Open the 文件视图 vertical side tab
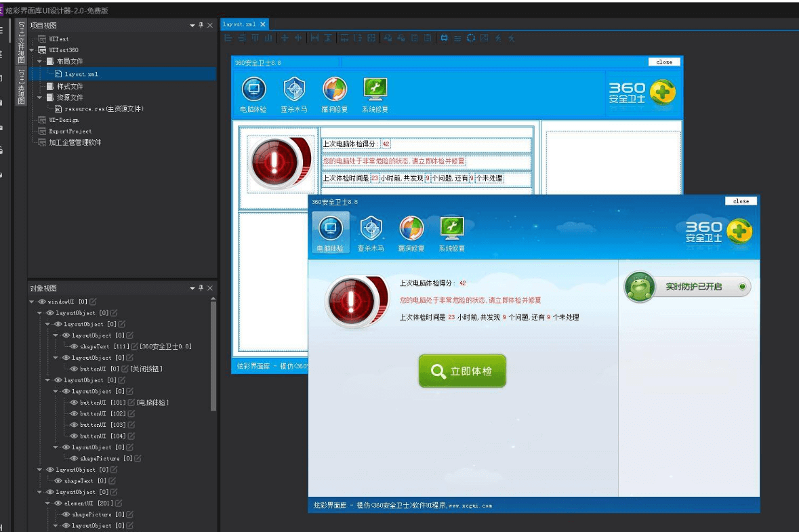The height and width of the screenshot is (532, 799). pyautogui.click(x=22, y=43)
